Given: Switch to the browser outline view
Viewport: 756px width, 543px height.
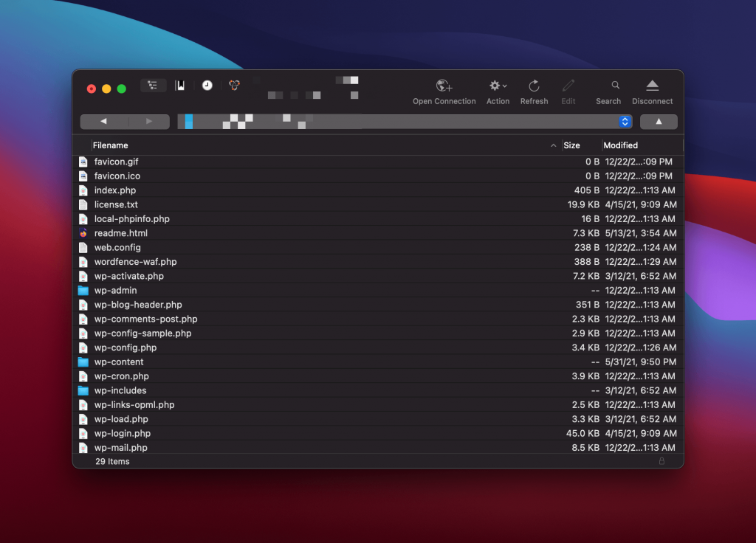Looking at the screenshot, I should 153,86.
